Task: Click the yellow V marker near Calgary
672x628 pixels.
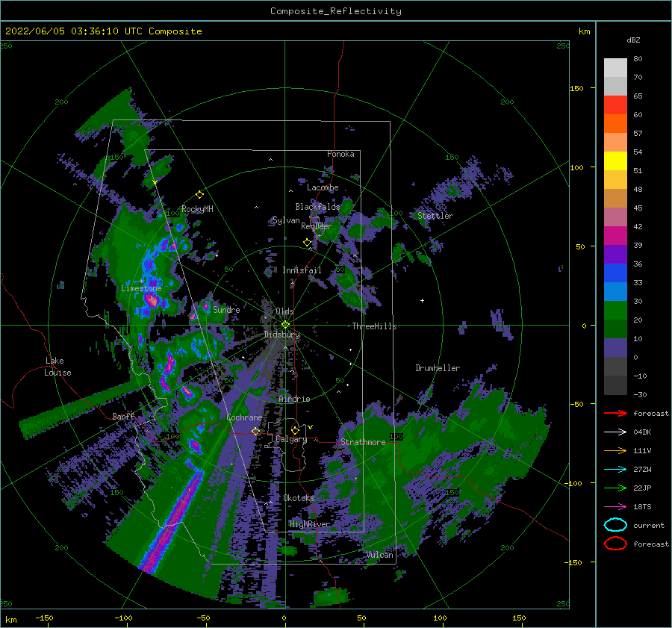Action: [x=311, y=427]
